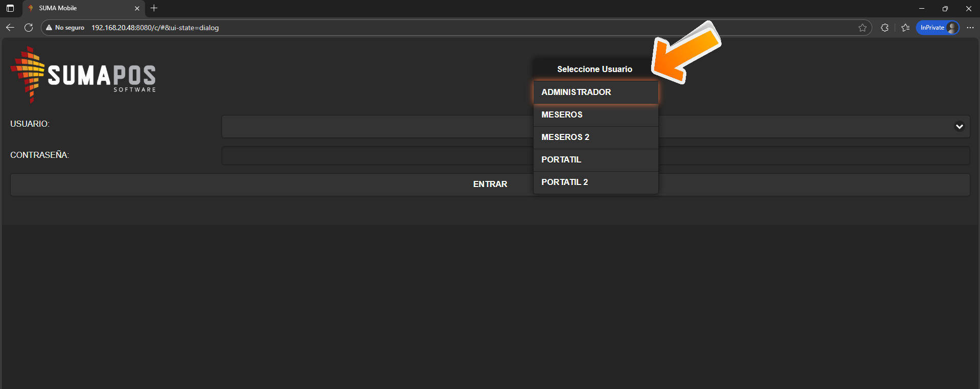This screenshot has height=389, width=980.
Task: Open the favorites list icon
Action: 905,28
